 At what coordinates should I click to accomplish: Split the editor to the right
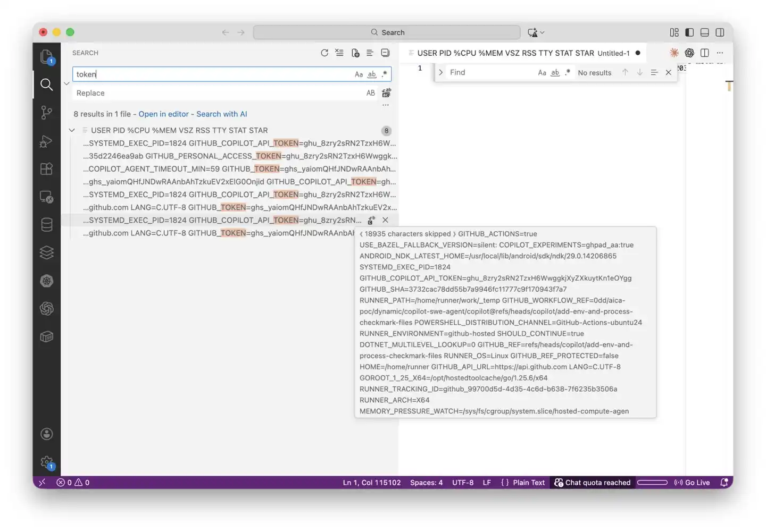705,53
